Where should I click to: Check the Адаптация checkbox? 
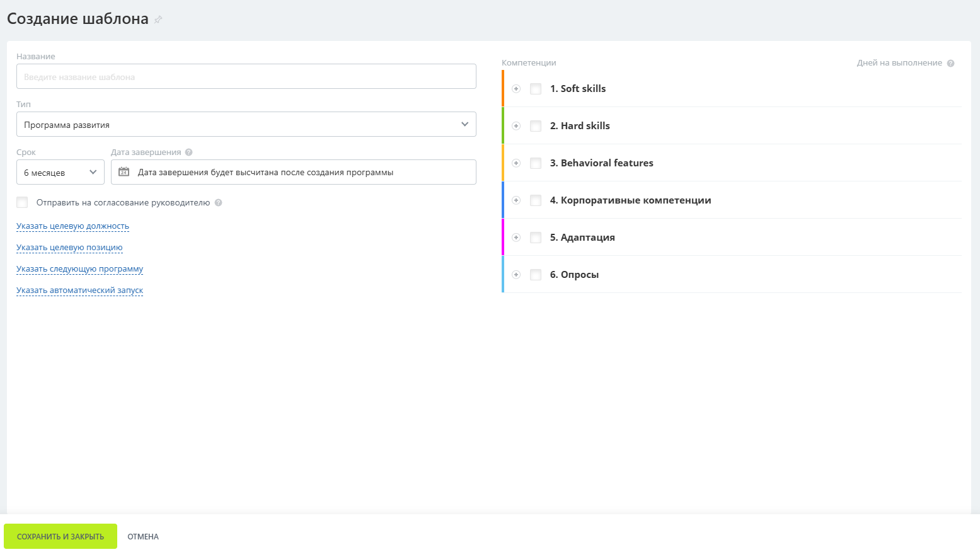click(x=536, y=238)
